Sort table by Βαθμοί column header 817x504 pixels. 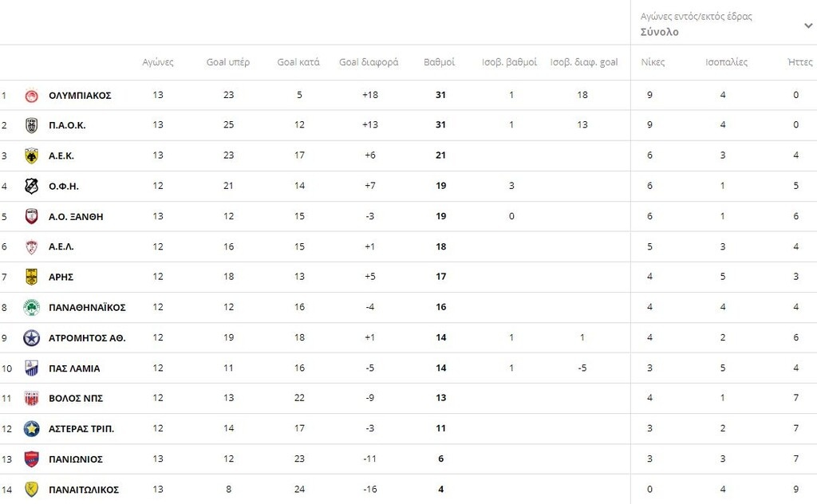click(439, 62)
